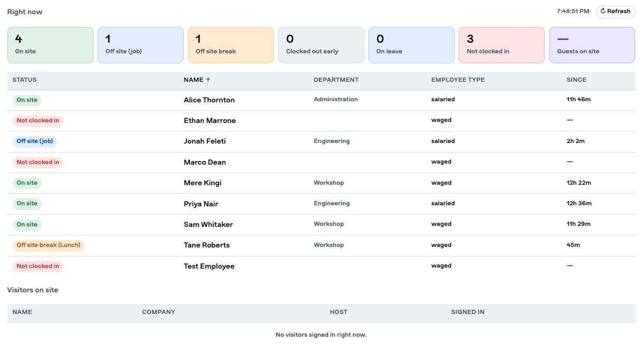Click the No visitors signed in message
This screenshot has width=644, height=352.
point(321,335)
